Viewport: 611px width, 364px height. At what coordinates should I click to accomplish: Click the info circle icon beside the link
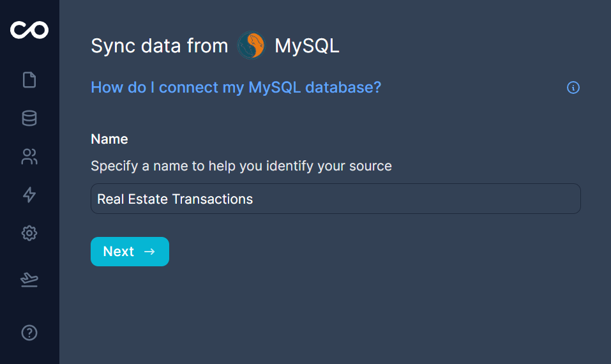point(573,87)
